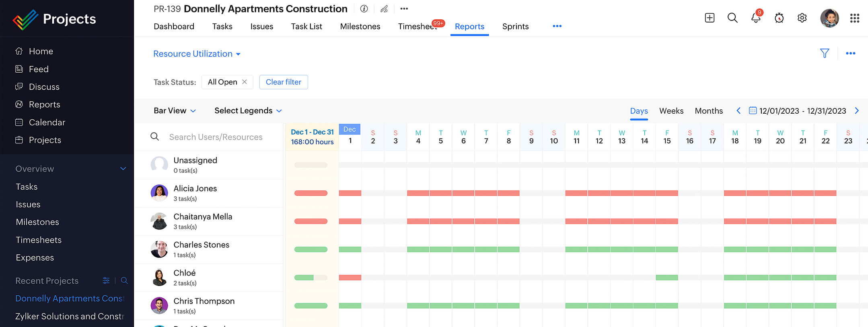Open the Sprints tab
The height and width of the screenshot is (327, 868).
click(x=515, y=27)
